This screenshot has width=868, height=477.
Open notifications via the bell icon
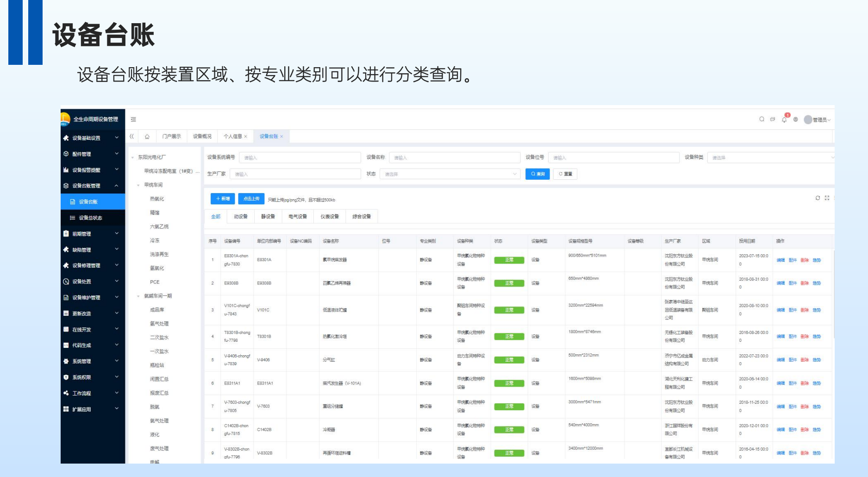pyautogui.click(x=784, y=119)
